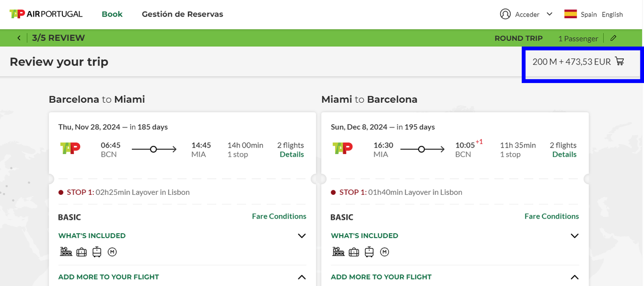This screenshot has height=286, width=644.
Task: Open Fare Conditions for Miami to Barcelona
Action: point(551,216)
